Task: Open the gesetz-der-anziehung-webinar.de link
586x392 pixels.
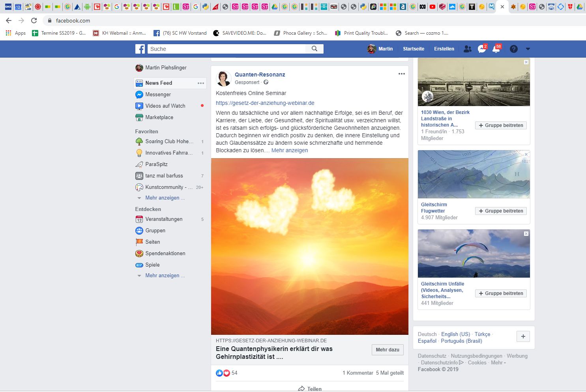Action: pyautogui.click(x=265, y=103)
